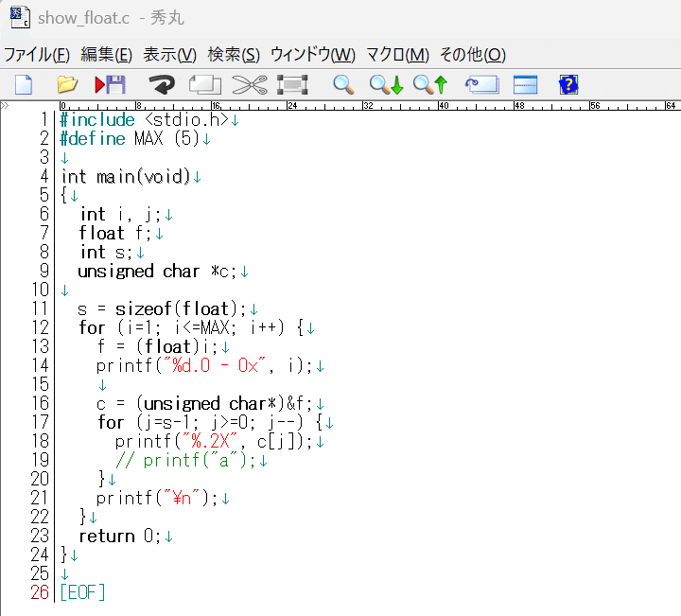681x616 pixels.
Task: Undo with the curved black arrow icon
Action: tap(162, 84)
